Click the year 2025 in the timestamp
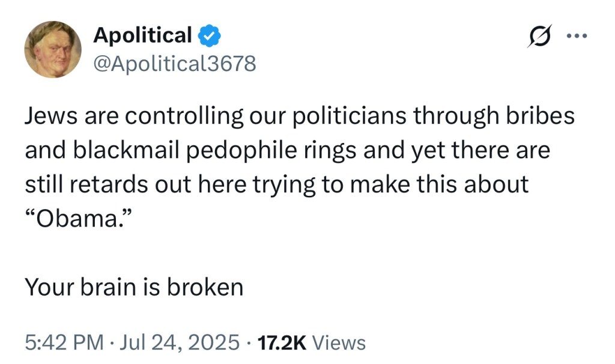This screenshot has height=364, width=615. coord(213,342)
